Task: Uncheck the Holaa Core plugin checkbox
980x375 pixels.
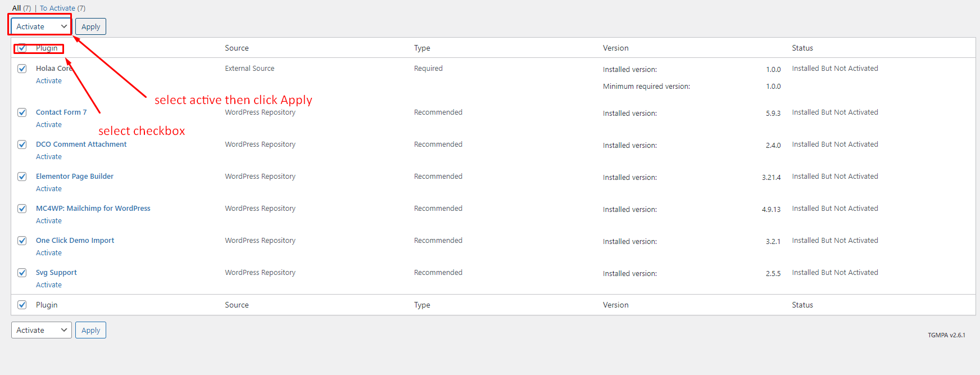Action: click(22, 69)
